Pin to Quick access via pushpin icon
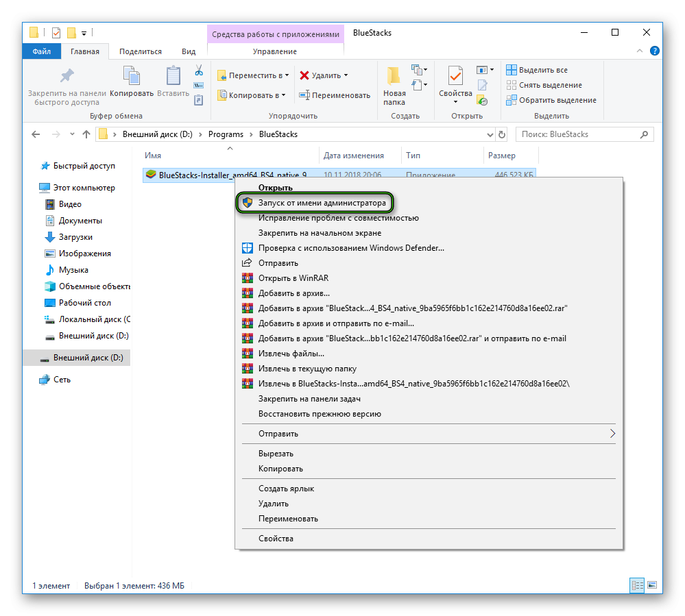 click(67, 76)
